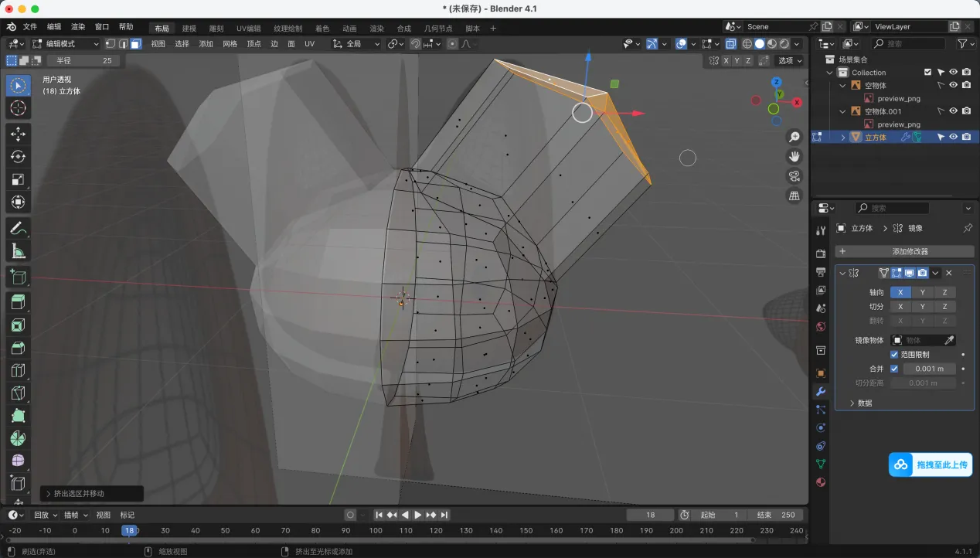The image size is (980, 558).
Task: Toggle camera view icon in viewport
Action: coord(794,176)
